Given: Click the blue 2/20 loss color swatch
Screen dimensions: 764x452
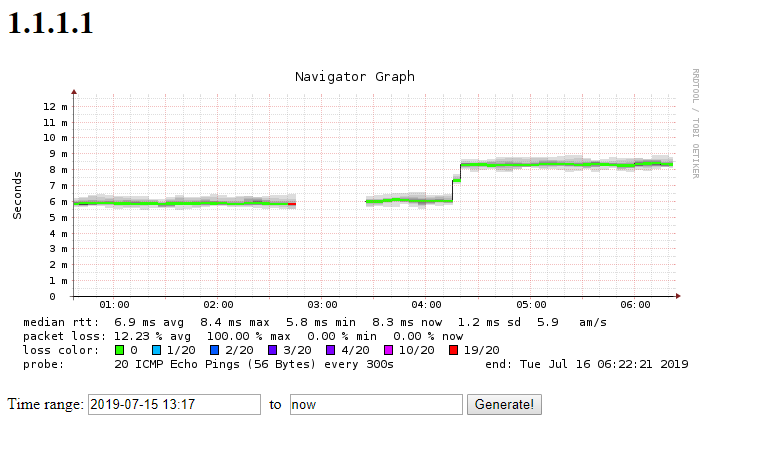Looking at the screenshot, I should pyautogui.click(x=214, y=350).
